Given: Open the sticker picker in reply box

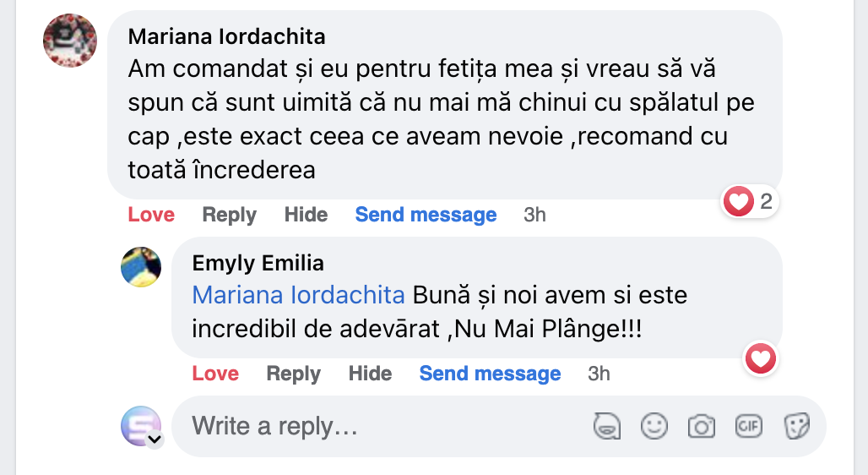Looking at the screenshot, I should point(796,426).
